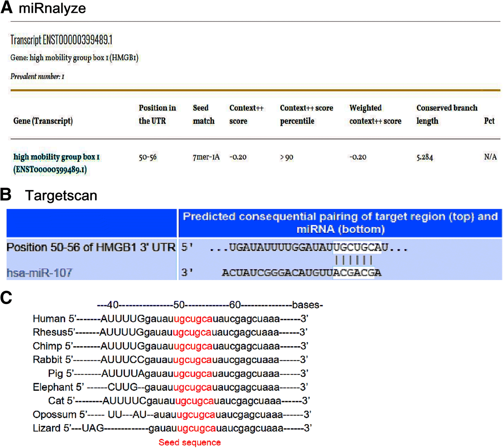This screenshot has height=448, width=503.
Task: Select the Transcript ENST00000399489.1 heading
Action: [x=61, y=40]
